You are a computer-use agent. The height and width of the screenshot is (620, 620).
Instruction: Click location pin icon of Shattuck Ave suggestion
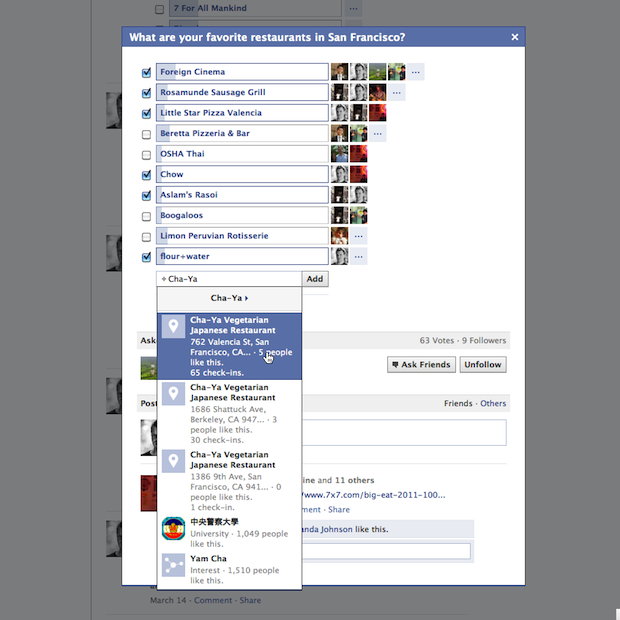173,393
